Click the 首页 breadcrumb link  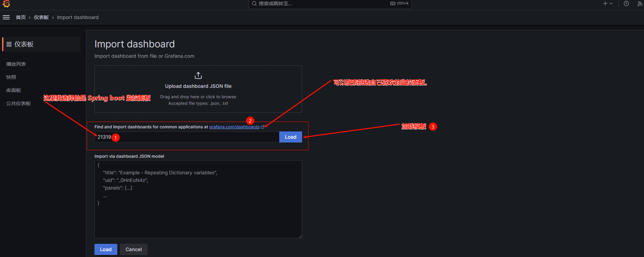point(21,17)
